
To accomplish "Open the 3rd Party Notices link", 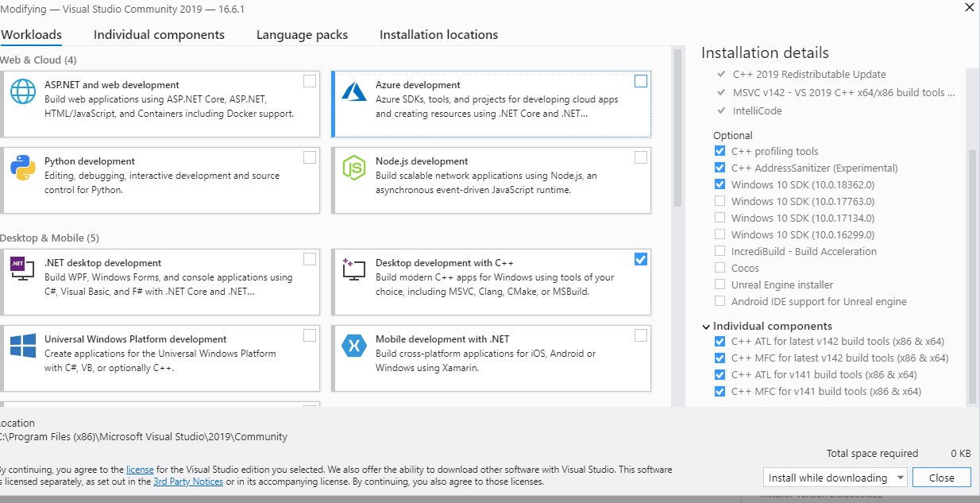I will tap(187, 482).
